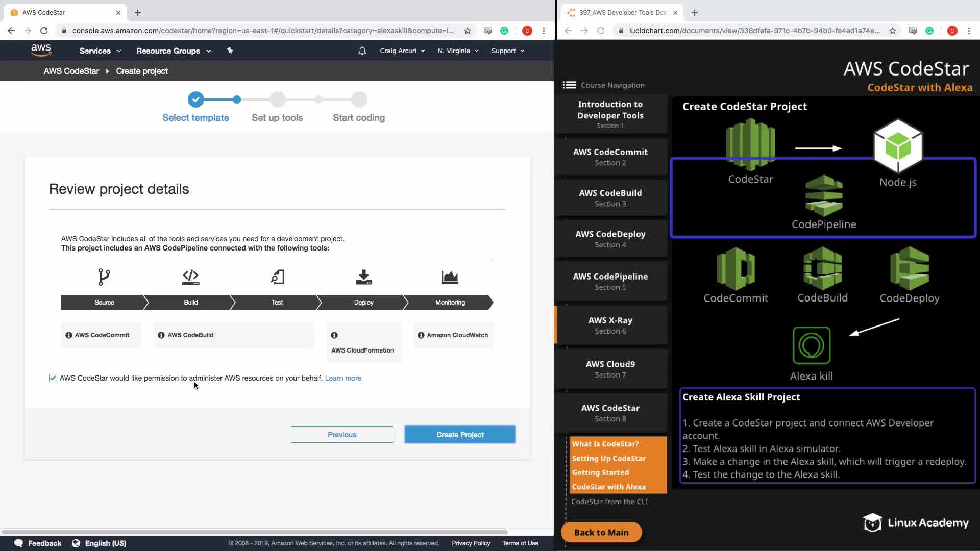The height and width of the screenshot is (551, 980).
Task: Open the Course Navigation hamburger icon
Action: point(569,85)
